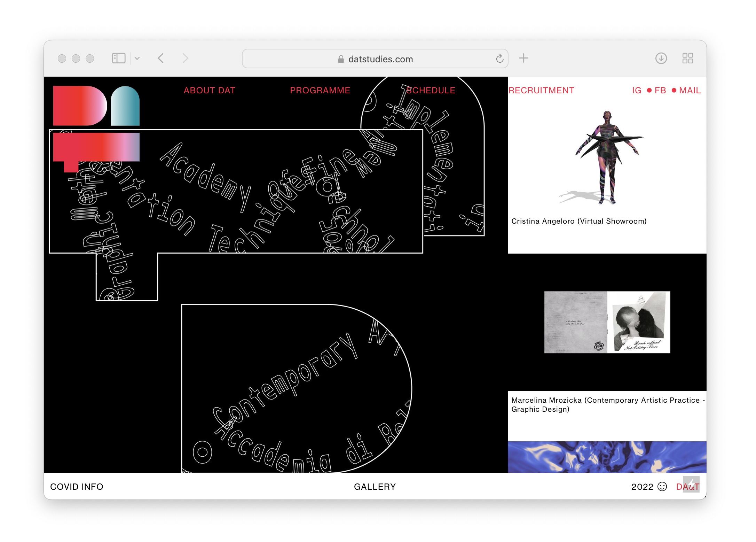The width and height of the screenshot is (756, 542).
Task: Expand the sidebar dropdown chevron
Action: click(x=137, y=58)
